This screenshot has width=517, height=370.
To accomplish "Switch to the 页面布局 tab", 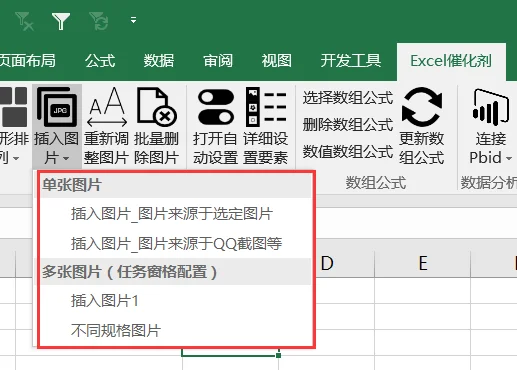I will click(x=28, y=61).
